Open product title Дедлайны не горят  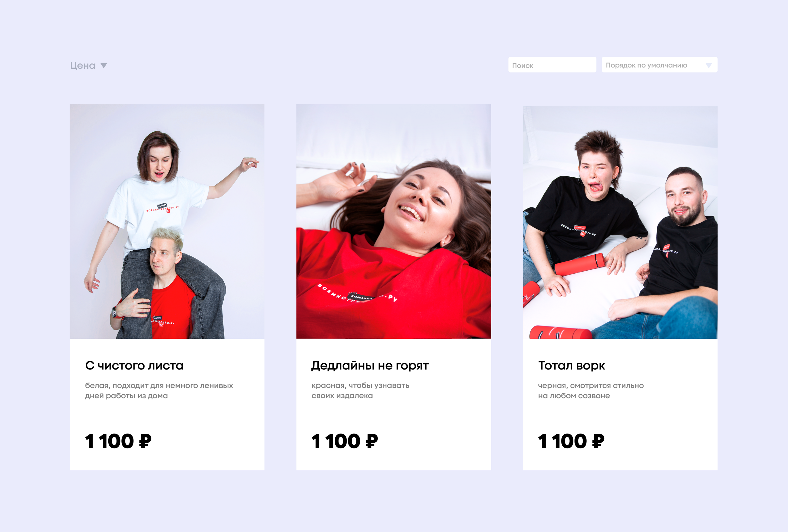tap(370, 366)
